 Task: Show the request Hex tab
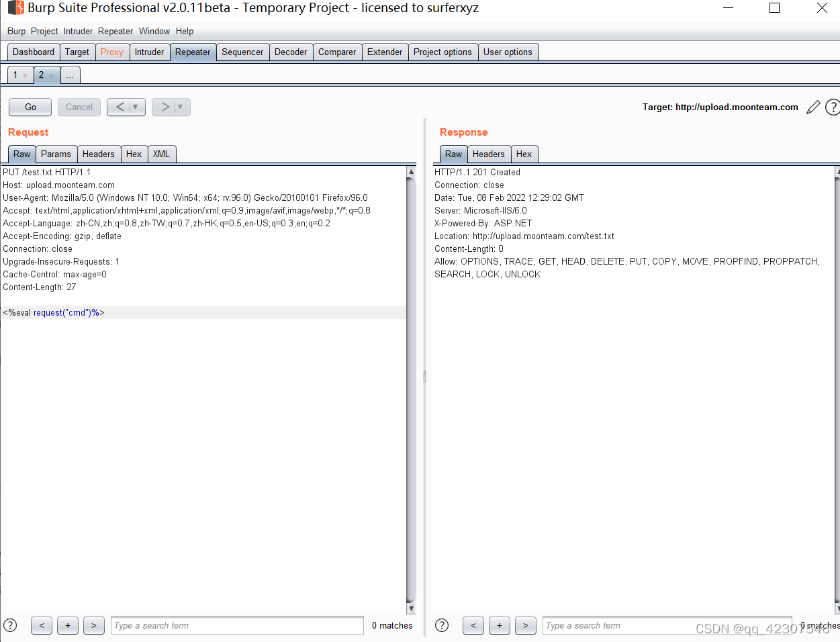pos(134,154)
